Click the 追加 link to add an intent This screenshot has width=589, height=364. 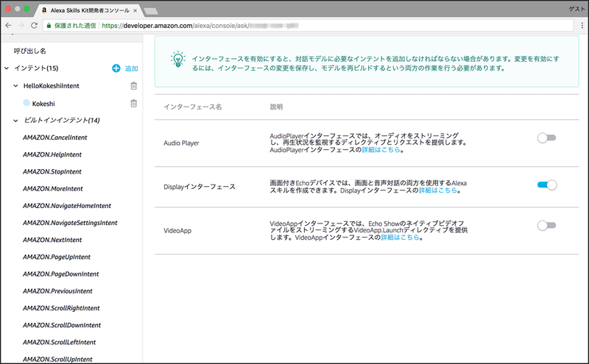[132, 68]
